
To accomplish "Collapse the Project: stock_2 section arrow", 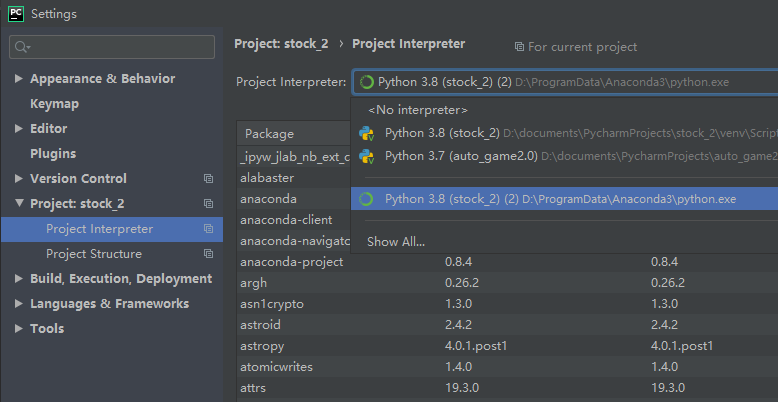I will [19, 203].
